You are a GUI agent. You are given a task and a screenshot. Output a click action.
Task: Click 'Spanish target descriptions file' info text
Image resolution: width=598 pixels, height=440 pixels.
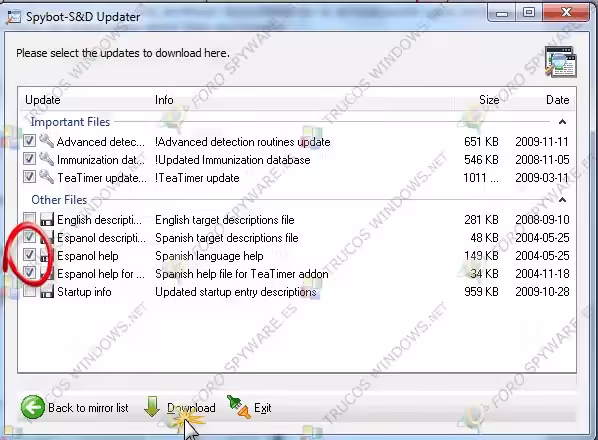pyautogui.click(x=227, y=238)
